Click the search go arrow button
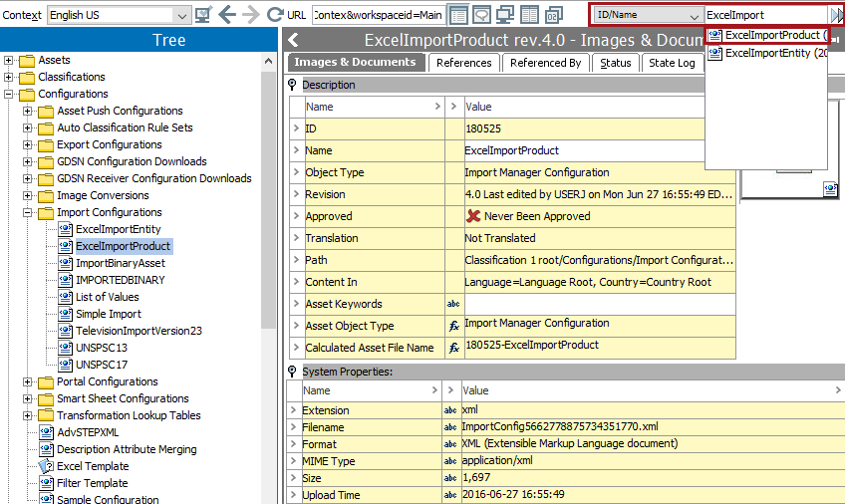 coord(836,15)
